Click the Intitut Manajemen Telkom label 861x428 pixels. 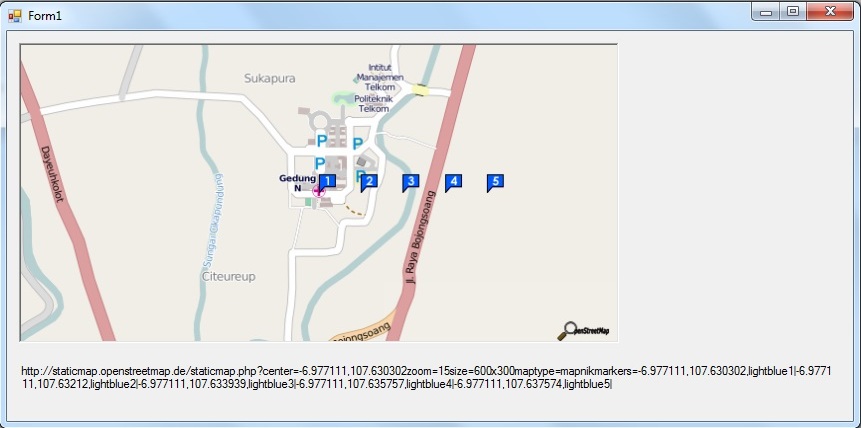coord(380,77)
